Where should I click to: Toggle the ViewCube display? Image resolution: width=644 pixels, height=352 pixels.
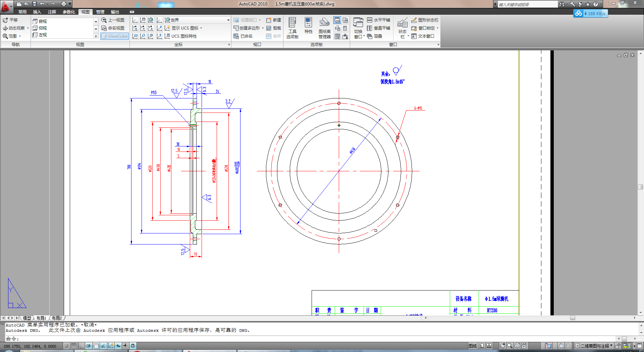click(114, 36)
